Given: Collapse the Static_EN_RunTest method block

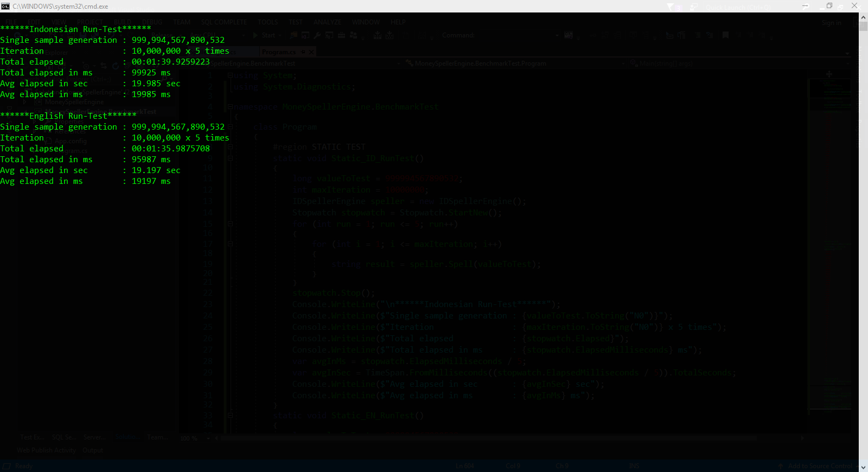Looking at the screenshot, I should tap(230, 416).
